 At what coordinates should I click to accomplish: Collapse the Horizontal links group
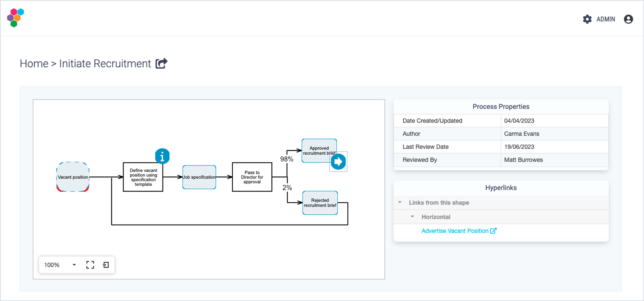(x=412, y=217)
